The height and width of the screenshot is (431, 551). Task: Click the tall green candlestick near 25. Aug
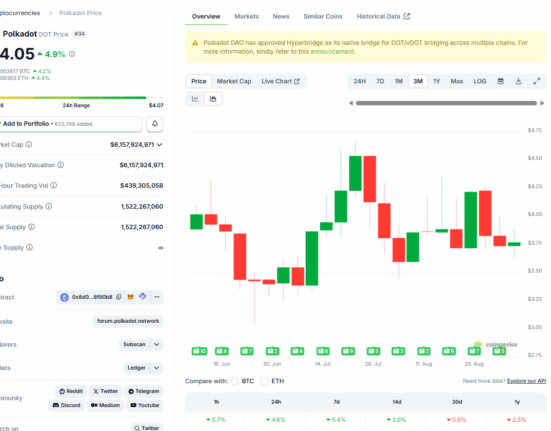[471, 220]
